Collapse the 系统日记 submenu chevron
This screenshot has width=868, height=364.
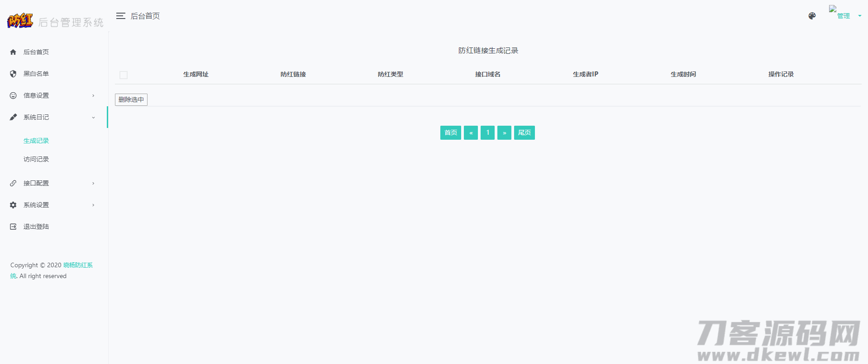tap(93, 118)
